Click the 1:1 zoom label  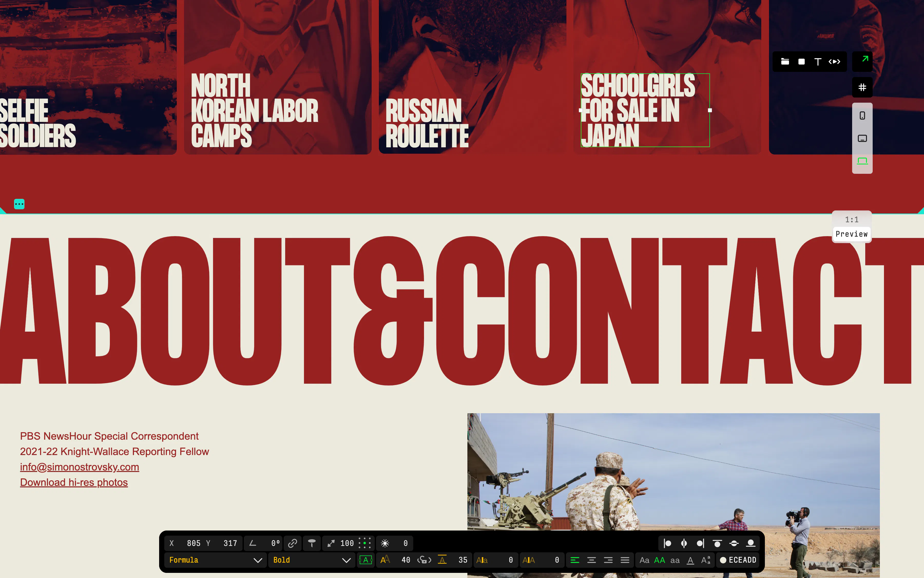coord(851,219)
